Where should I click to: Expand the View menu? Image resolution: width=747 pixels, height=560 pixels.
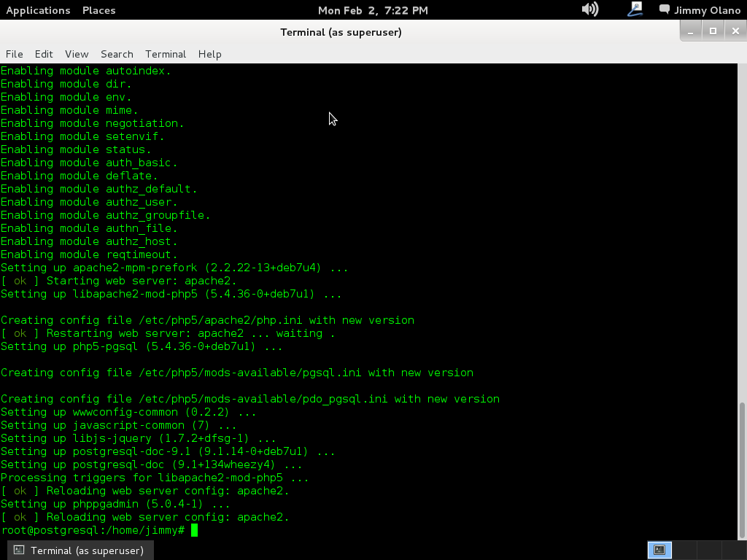click(77, 54)
